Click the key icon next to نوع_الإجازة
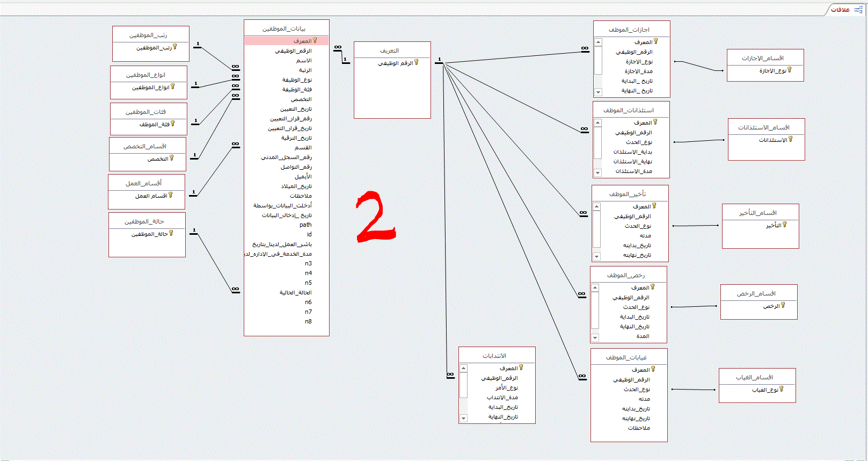Image resolution: width=868 pixels, height=461 pixels. (x=790, y=70)
